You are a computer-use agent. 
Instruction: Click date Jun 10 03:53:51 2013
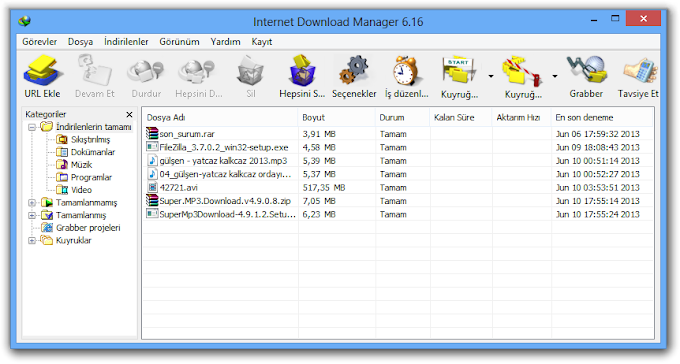point(598,187)
